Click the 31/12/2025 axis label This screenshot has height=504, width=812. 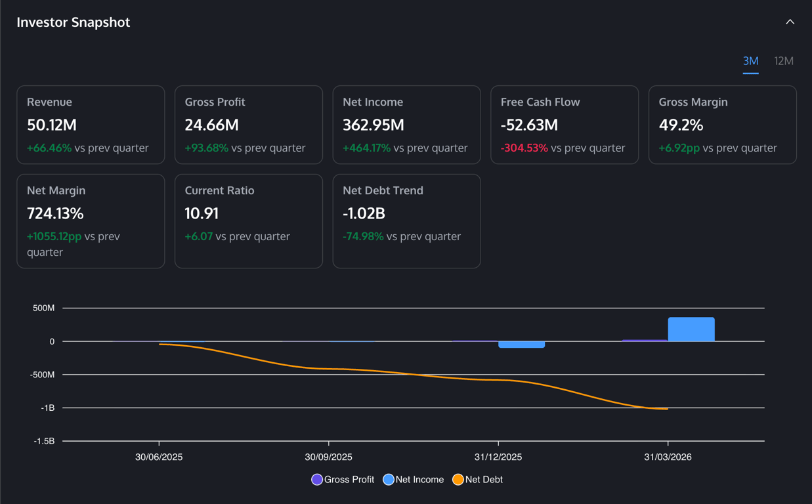[498, 457]
